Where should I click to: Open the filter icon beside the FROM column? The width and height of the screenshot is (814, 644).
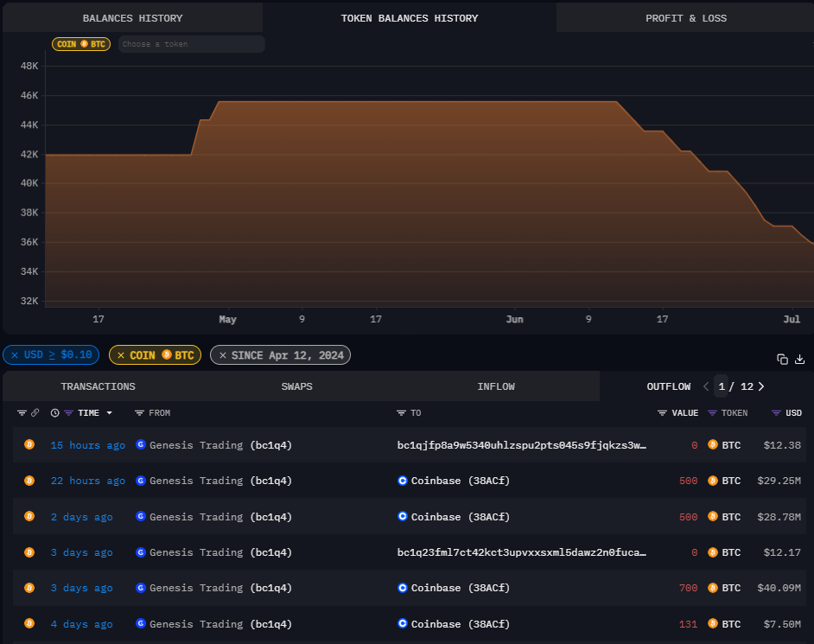pos(139,413)
